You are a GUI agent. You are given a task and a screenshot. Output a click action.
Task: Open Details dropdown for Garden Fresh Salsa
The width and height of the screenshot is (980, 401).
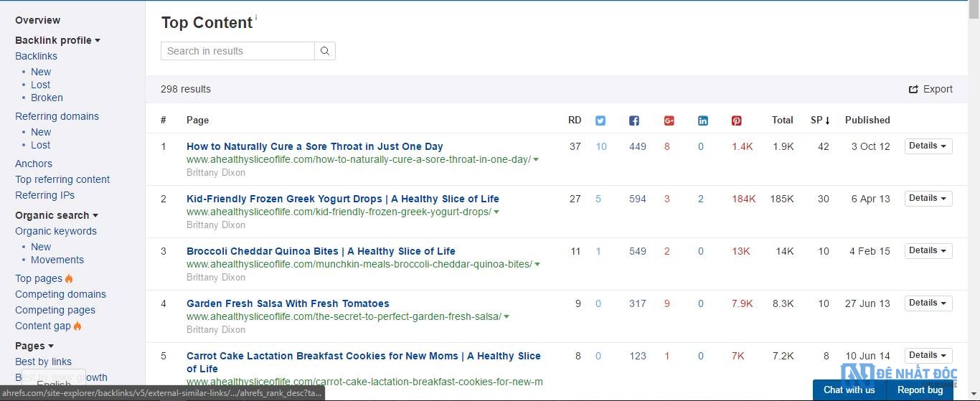click(x=928, y=303)
